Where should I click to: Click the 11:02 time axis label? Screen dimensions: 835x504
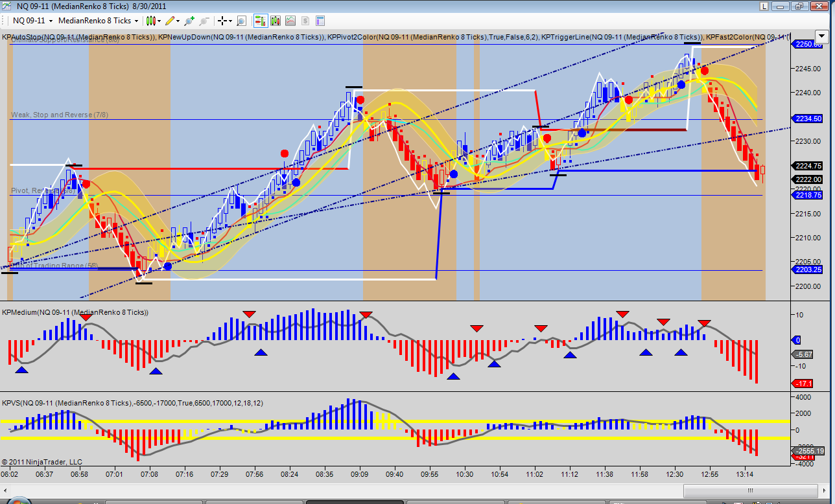[x=535, y=474]
